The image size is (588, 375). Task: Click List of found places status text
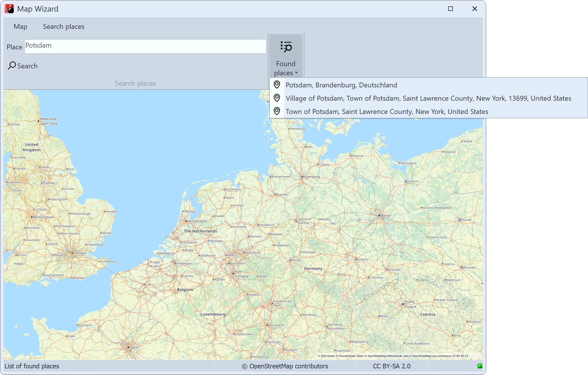coord(32,366)
